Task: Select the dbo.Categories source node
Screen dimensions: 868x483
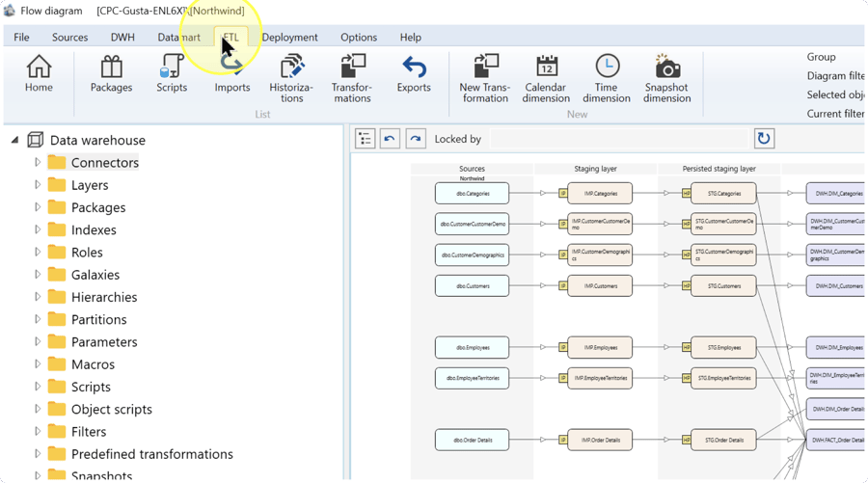Action: (472, 193)
